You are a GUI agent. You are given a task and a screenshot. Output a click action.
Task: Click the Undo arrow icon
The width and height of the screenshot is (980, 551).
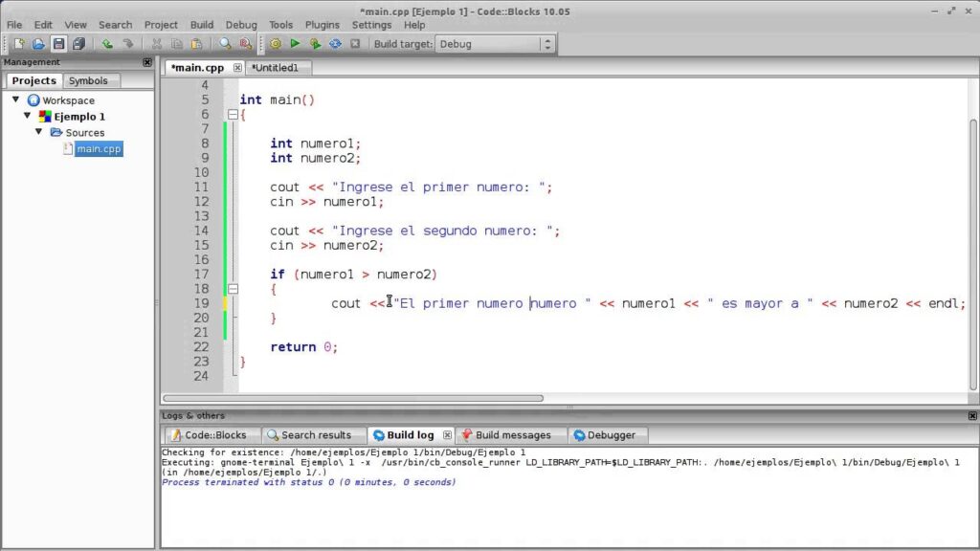(x=106, y=44)
